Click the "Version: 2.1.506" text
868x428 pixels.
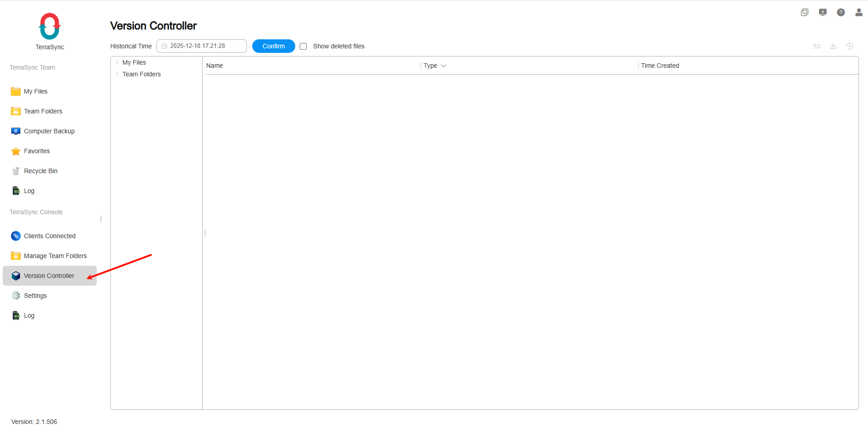coord(34,422)
